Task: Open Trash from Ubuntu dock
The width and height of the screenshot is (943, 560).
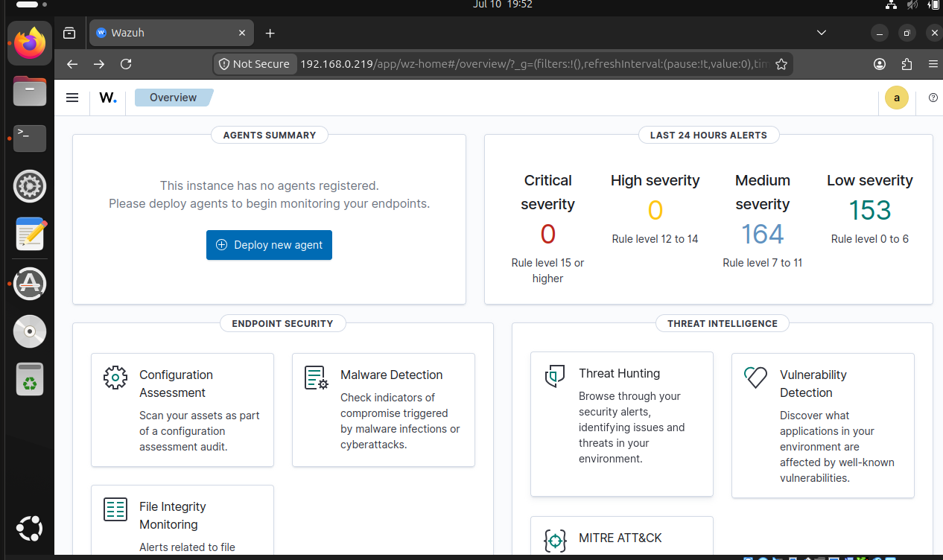Action: (30, 380)
